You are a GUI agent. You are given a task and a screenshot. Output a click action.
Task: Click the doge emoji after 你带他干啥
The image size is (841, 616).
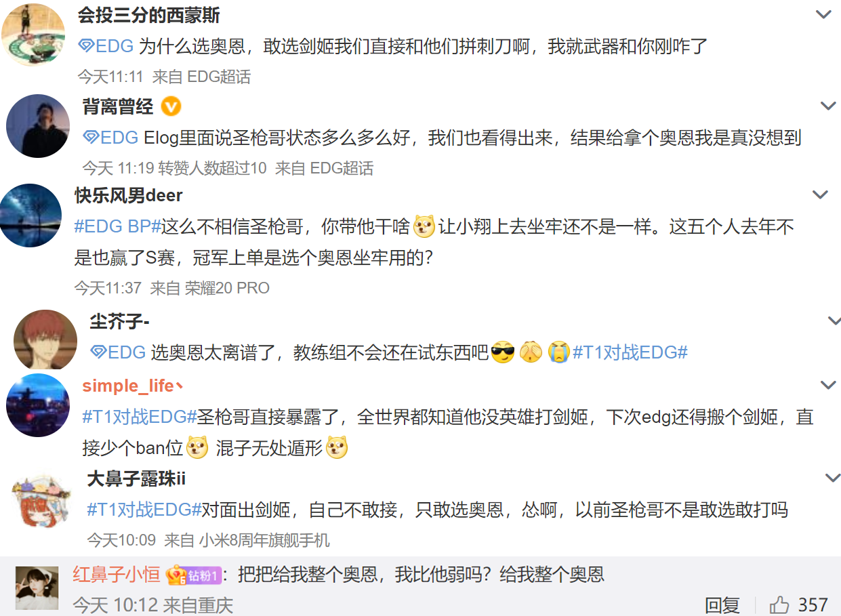(x=424, y=227)
